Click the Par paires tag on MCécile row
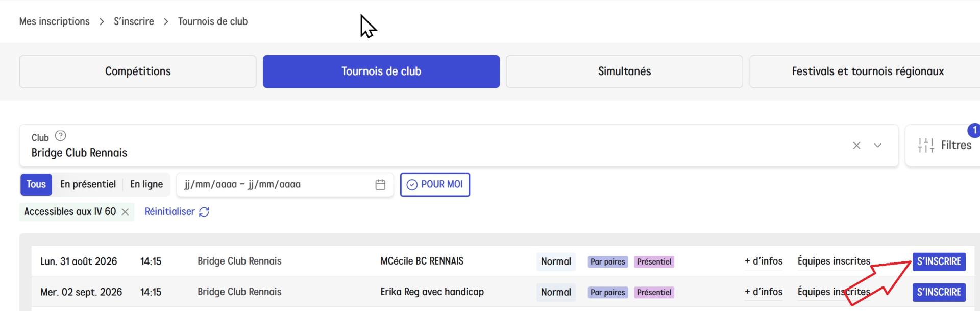The height and width of the screenshot is (311, 980). (x=607, y=262)
